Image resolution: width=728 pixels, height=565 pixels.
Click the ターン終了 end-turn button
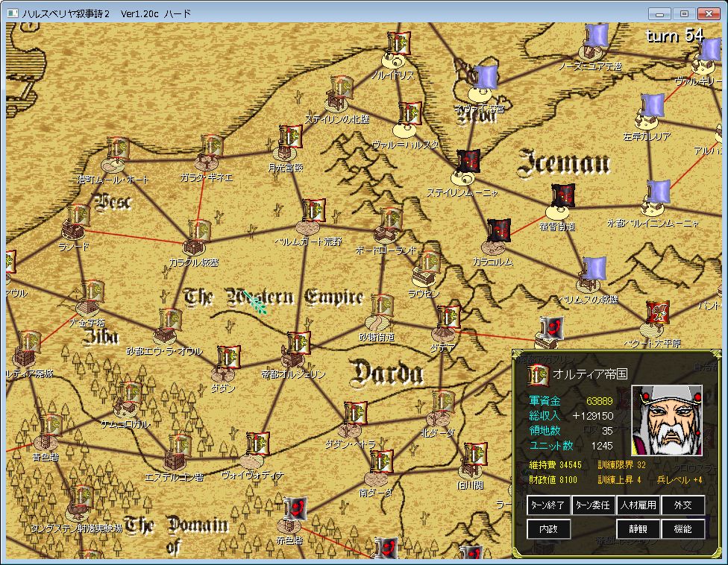pos(548,505)
